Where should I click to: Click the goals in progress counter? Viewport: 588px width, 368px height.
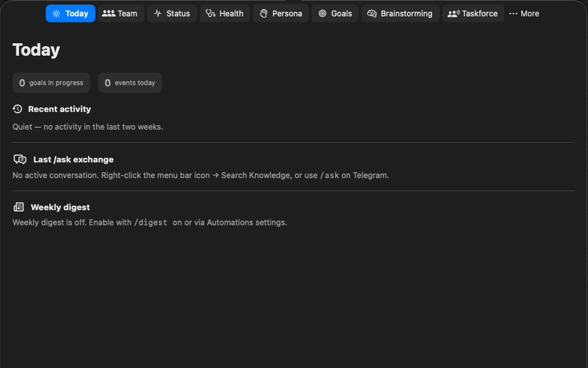coord(51,83)
